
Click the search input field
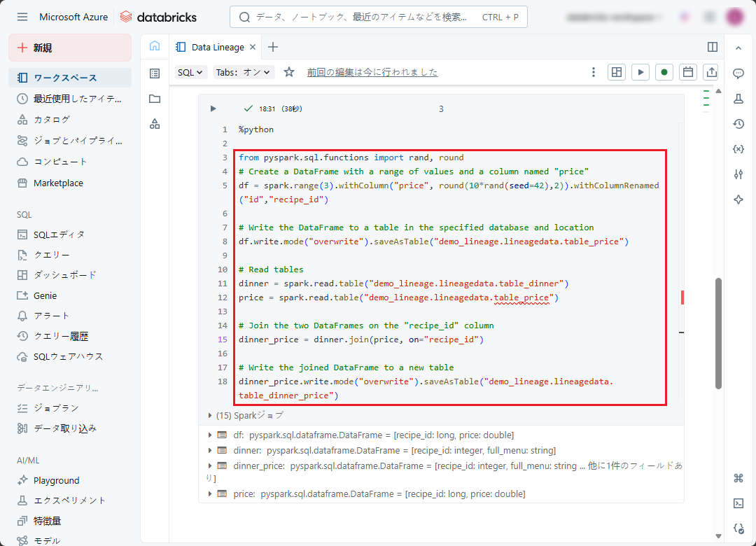pyautogui.click(x=364, y=17)
